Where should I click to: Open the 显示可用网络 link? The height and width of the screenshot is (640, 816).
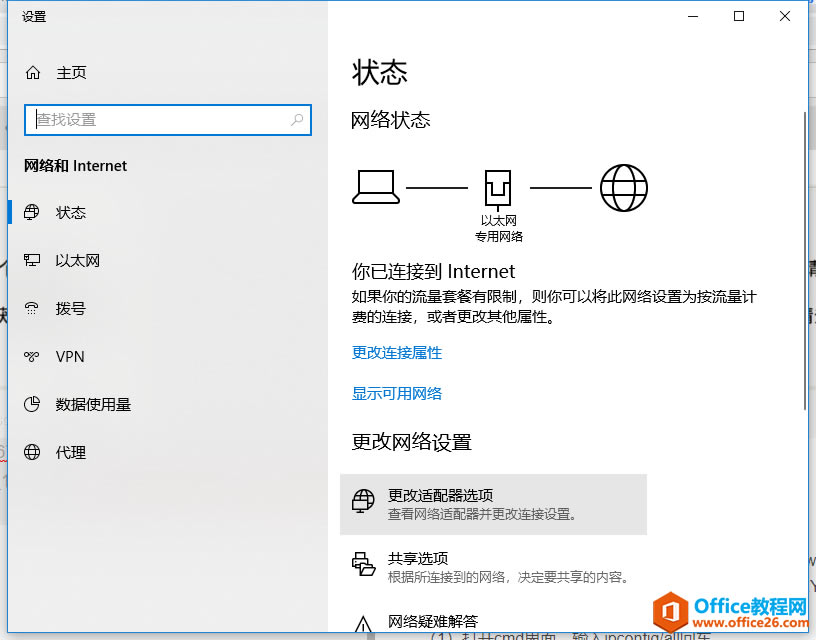tap(397, 393)
